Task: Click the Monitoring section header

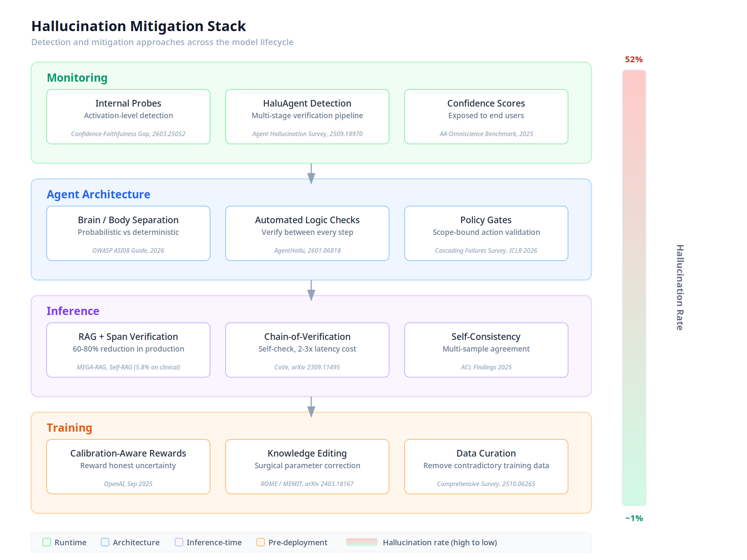Action: pyautogui.click(x=77, y=78)
